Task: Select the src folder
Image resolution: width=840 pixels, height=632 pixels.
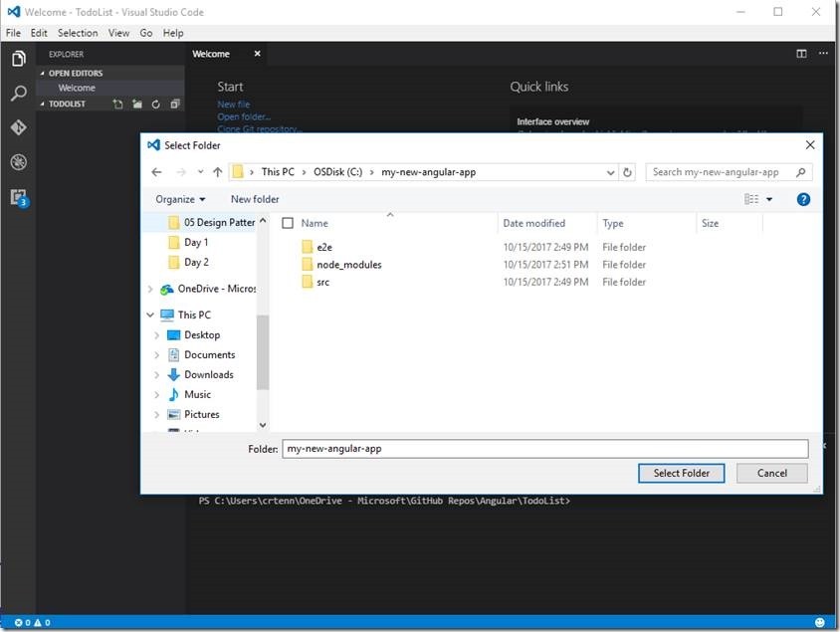Action: click(x=322, y=283)
